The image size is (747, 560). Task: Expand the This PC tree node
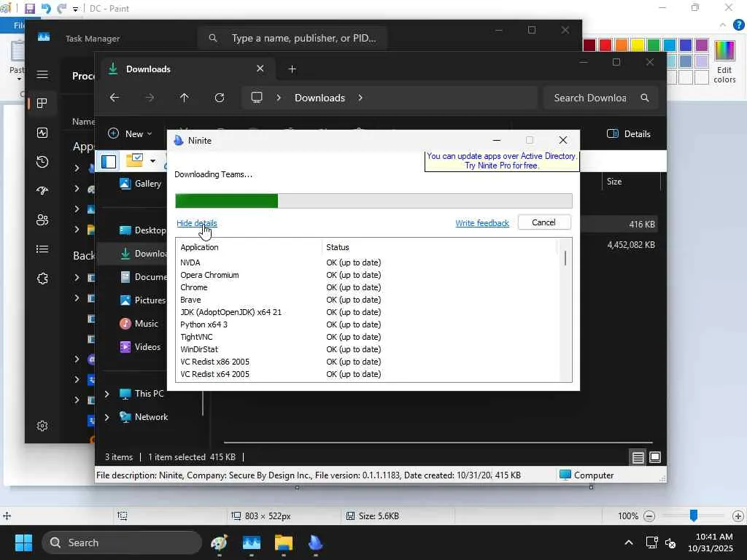(x=107, y=394)
